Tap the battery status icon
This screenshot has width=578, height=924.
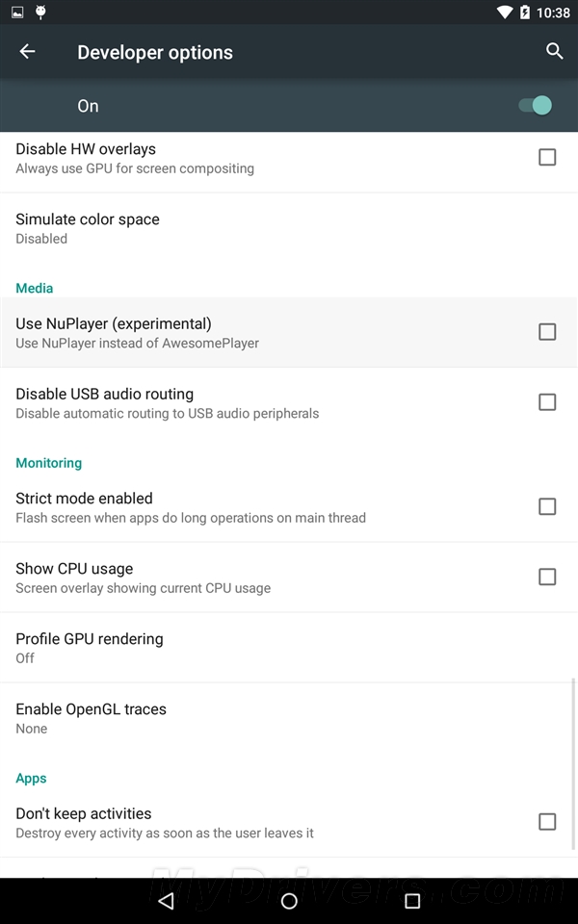(x=525, y=13)
